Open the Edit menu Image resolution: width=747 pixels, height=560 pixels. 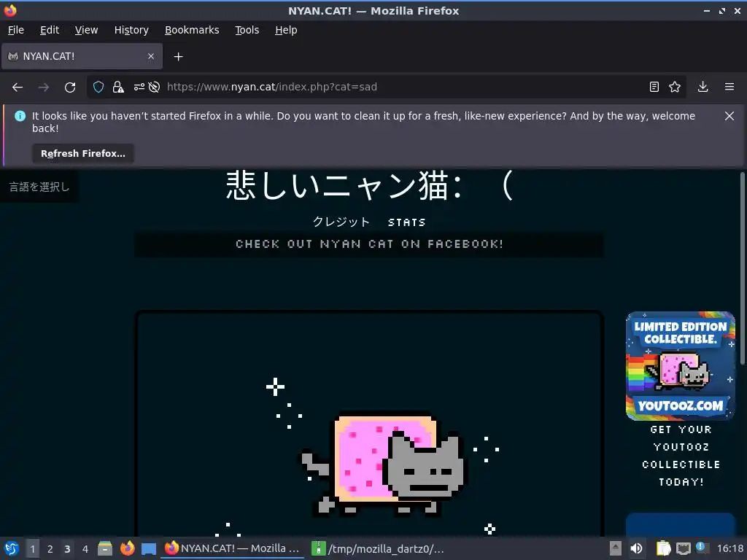(x=50, y=30)
